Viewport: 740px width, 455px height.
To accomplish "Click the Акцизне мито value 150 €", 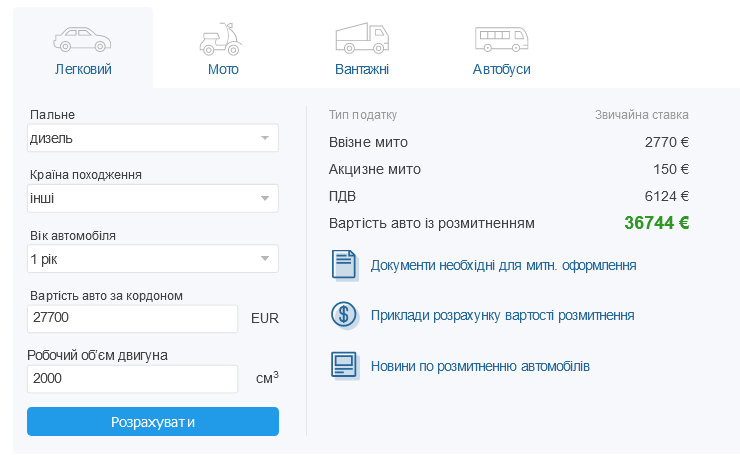I will point(671,169).
